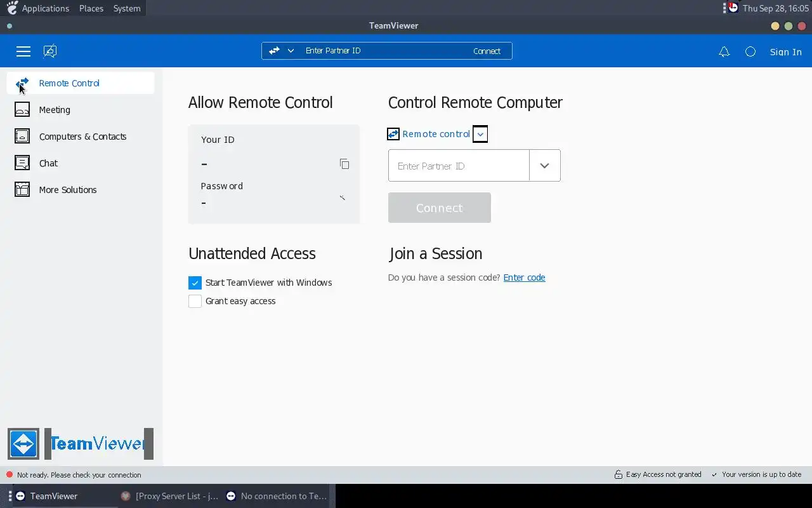Click the Enter code link
Screen dimensions: 812x508
coord(524,277)
